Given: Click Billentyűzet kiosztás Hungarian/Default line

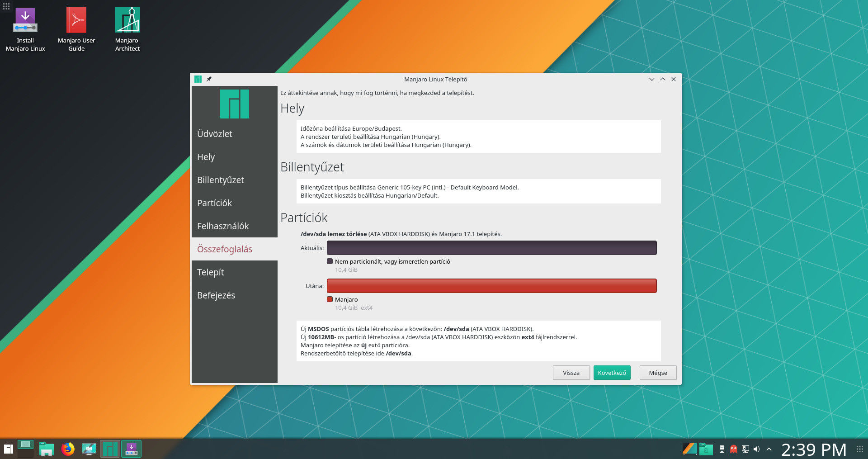Looking at the screenshot, I should [x=369, y=195].
